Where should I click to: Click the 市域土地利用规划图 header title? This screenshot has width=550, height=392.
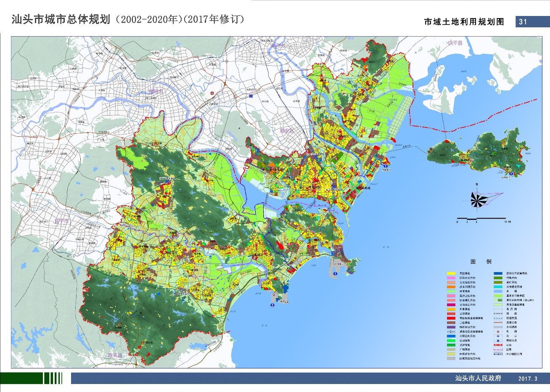(464, 22)
